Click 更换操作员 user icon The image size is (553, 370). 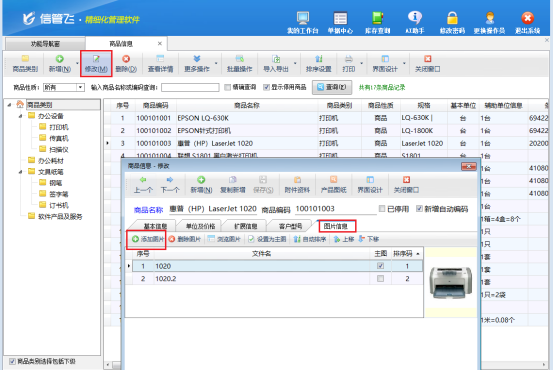490,22
